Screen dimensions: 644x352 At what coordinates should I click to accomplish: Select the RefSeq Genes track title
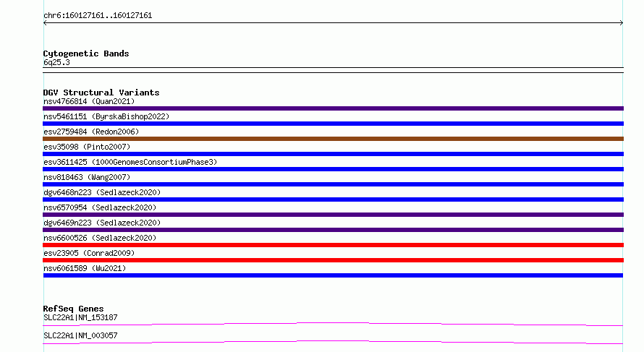coord(73,309)
